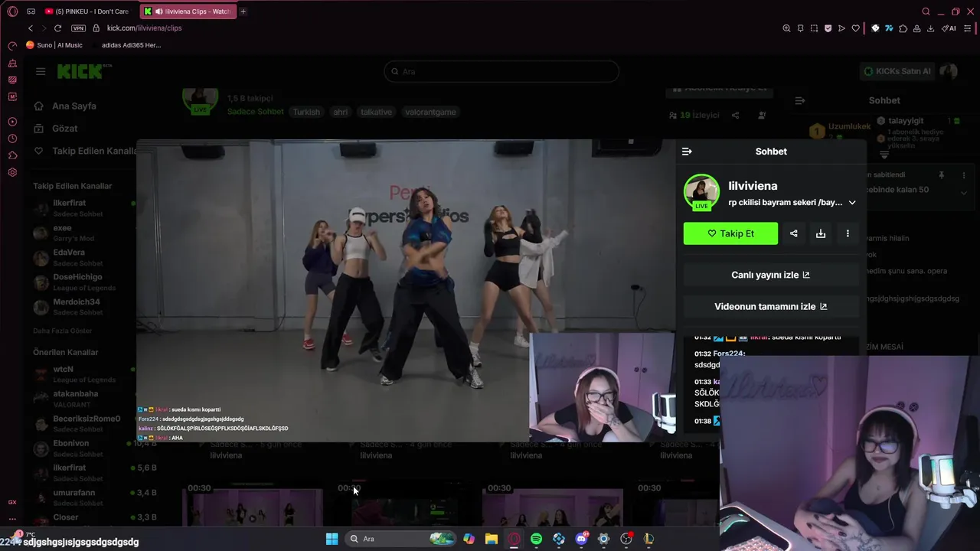Image resolution: width=980 pixels, height=551 pixels.
Task: Open recommended channel BeceriksizRome0
Action: (x=84, y=423)
